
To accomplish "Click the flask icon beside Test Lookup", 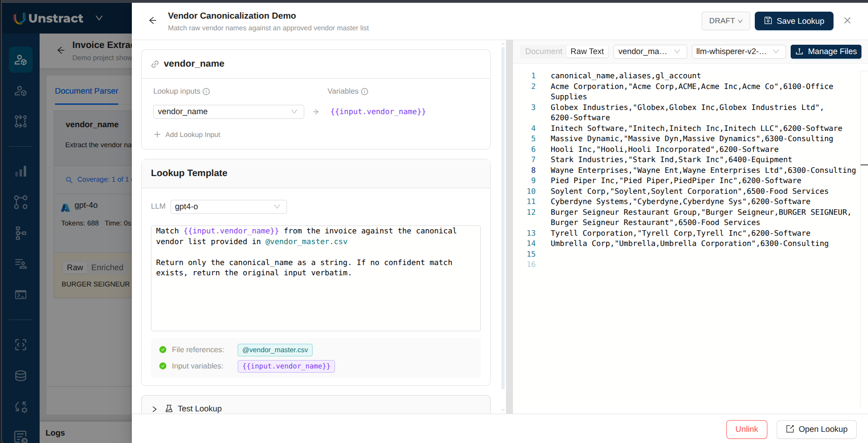I will point(169,409).
